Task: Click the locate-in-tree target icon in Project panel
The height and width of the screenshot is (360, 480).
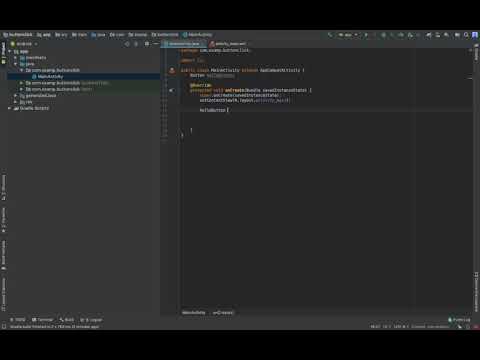Action: [127, 44]
